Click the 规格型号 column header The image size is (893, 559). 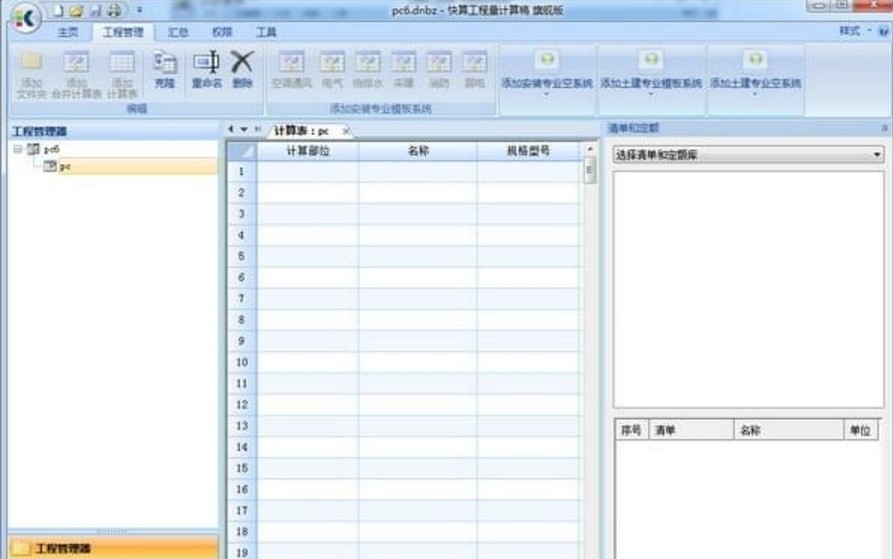[528, 151]
